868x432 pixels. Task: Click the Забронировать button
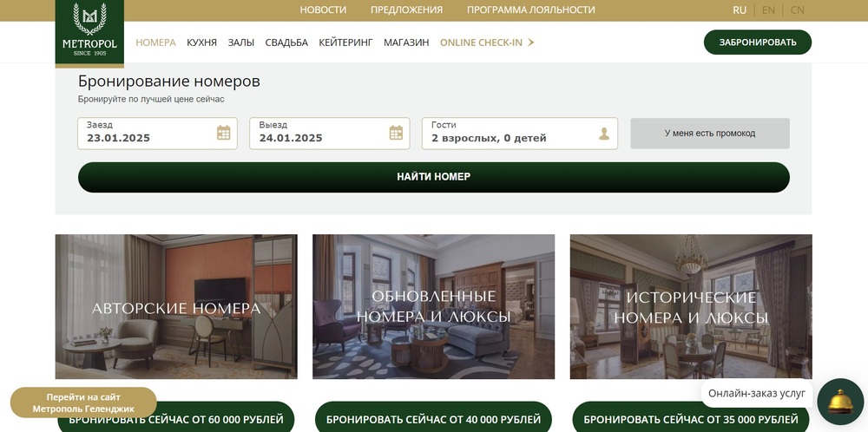pos(757,42)
